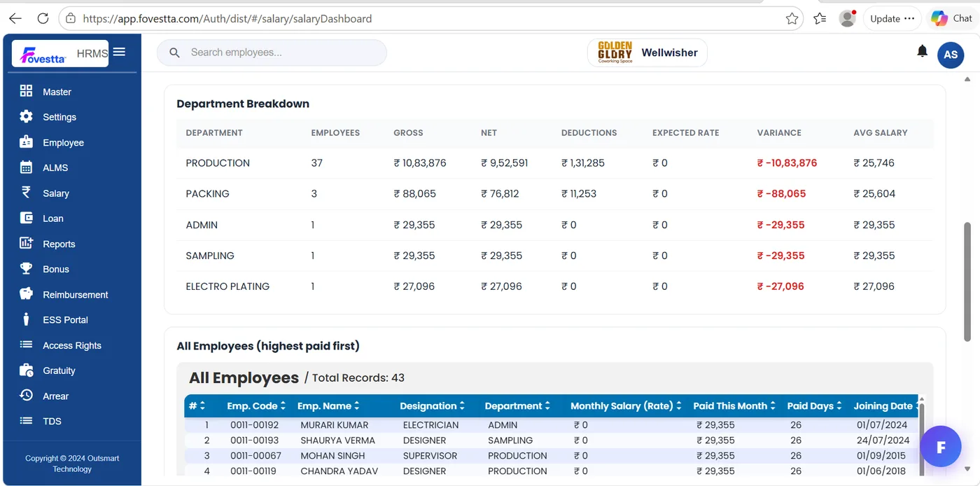Click the floating F assistant button
This screenshot has height=486, width=980.
click(941, 447)
